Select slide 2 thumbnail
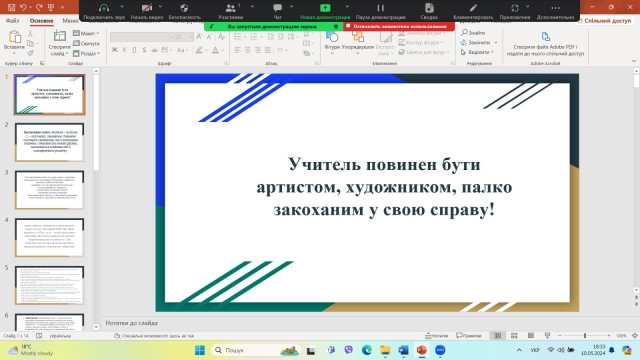The width and height of the screenshot is (640, 360). [49, 142]
